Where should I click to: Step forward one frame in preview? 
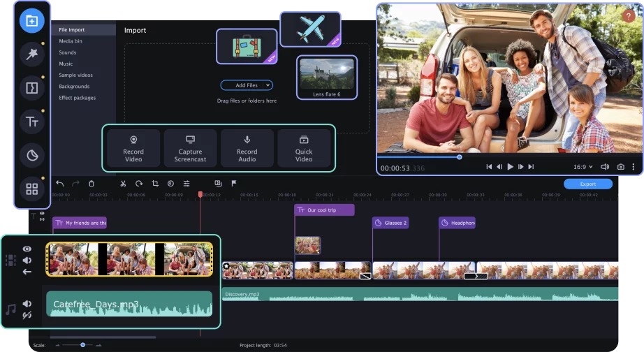520,167
